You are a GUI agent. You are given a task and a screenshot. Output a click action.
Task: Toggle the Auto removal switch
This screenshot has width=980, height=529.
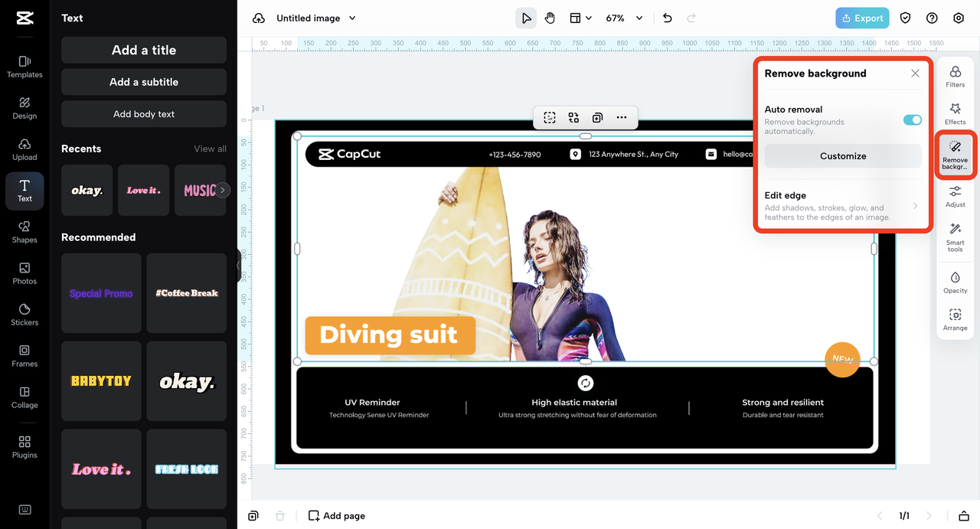coord(912,120)
